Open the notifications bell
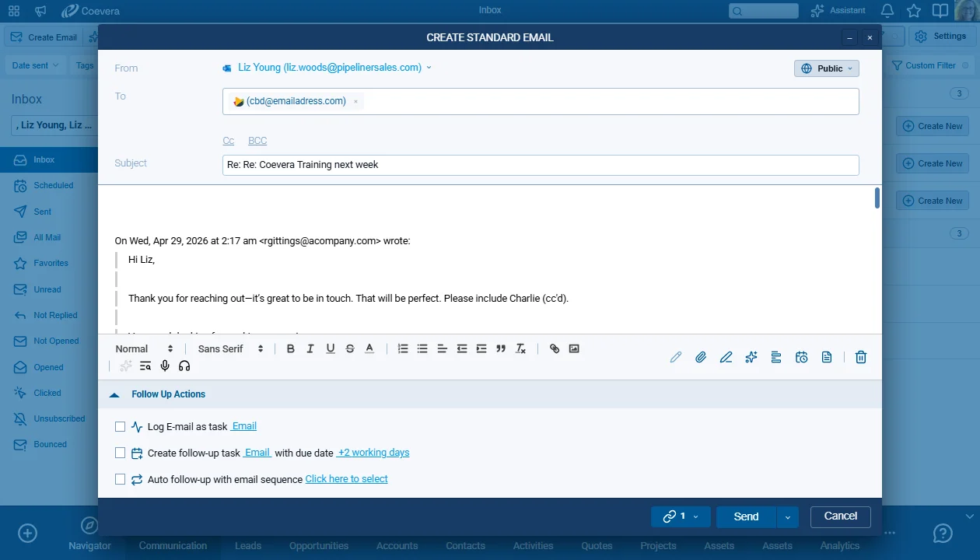 pyautogui.click(x=887, y=11)
